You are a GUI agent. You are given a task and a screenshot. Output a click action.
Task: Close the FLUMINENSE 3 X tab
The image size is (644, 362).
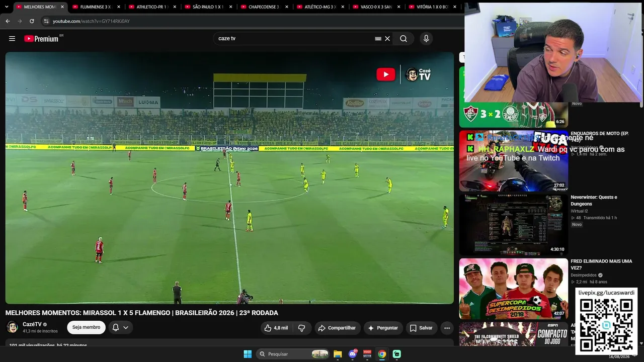[x=119, y=7]
